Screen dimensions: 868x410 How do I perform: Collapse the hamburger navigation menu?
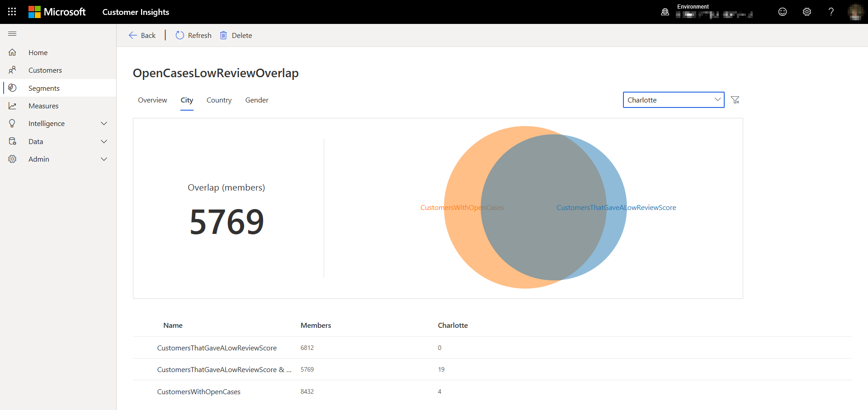(x=12, y=34)
